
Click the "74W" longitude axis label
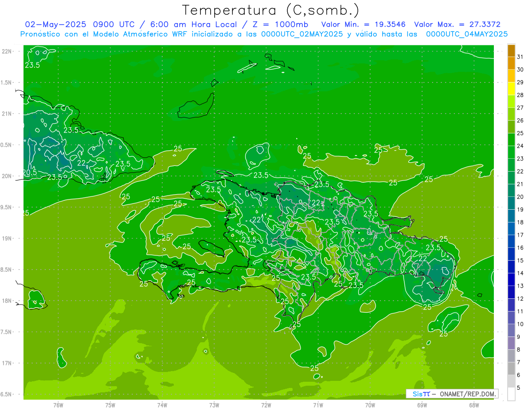click(162, 405)
